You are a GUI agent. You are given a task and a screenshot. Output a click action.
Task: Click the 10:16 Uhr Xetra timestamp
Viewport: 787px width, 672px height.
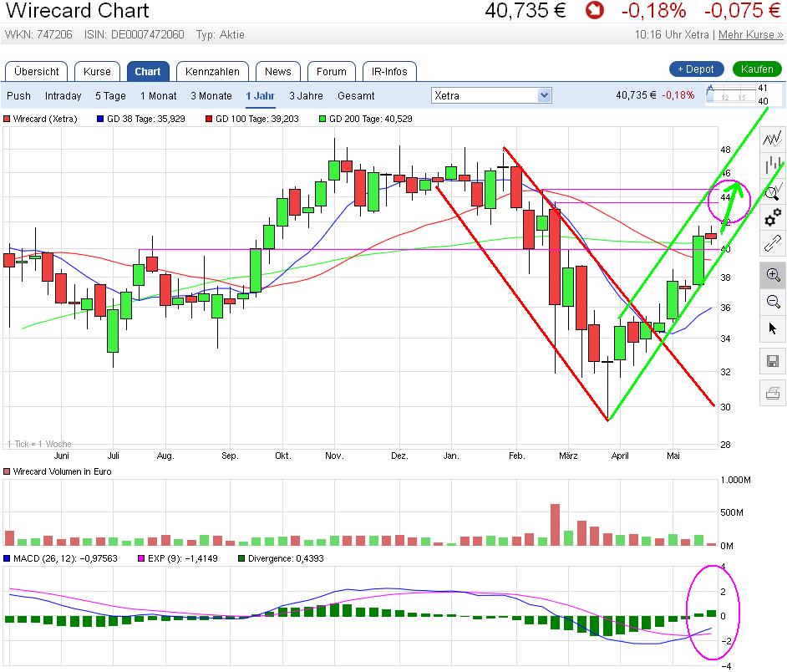click(672, 34)
